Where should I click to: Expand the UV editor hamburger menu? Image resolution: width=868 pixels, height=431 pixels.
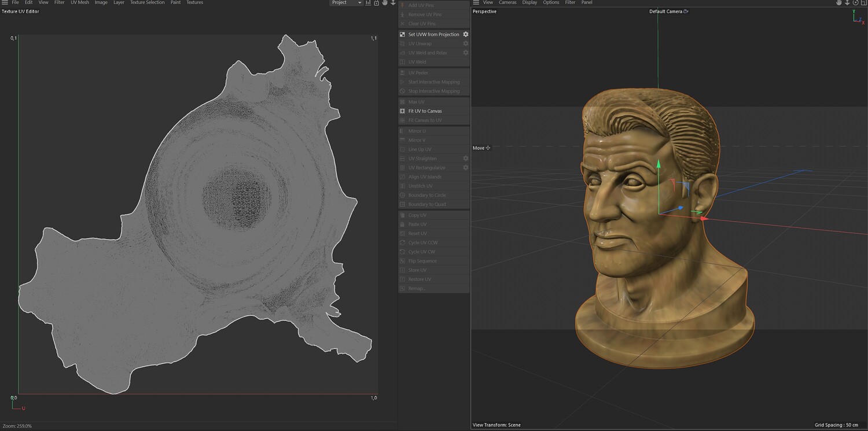(x=5, y=3)
